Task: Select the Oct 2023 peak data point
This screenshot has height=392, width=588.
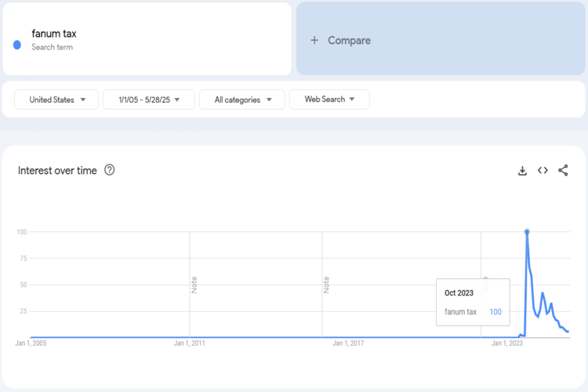Action: 527,232
